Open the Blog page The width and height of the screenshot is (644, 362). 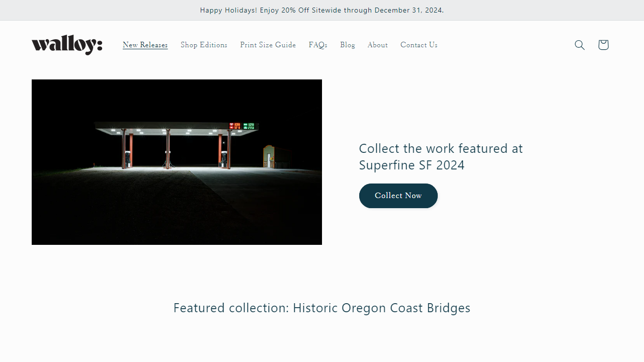[347, 45]
